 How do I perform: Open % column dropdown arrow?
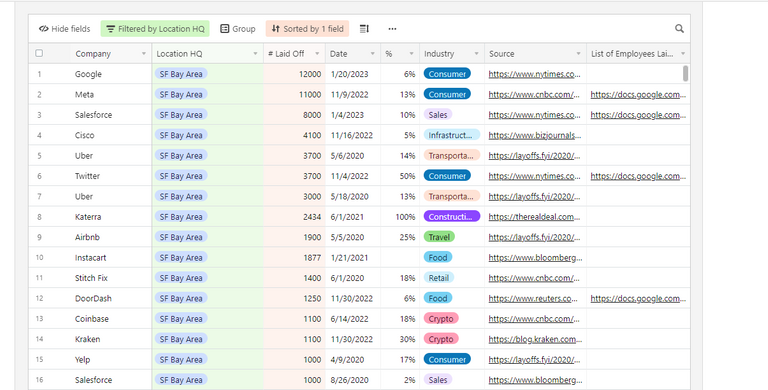[411, 54]
